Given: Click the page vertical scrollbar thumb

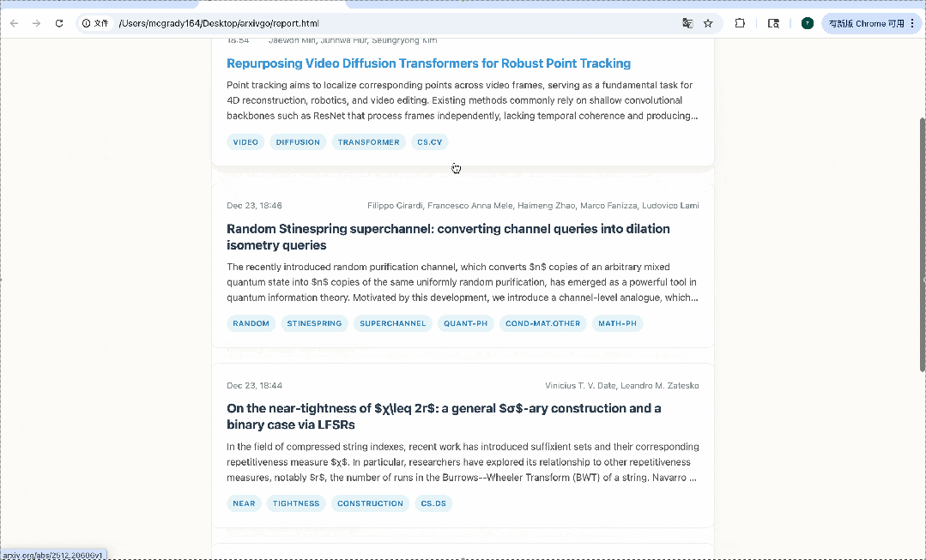Looking at the screenshot, I should [922, 244].
